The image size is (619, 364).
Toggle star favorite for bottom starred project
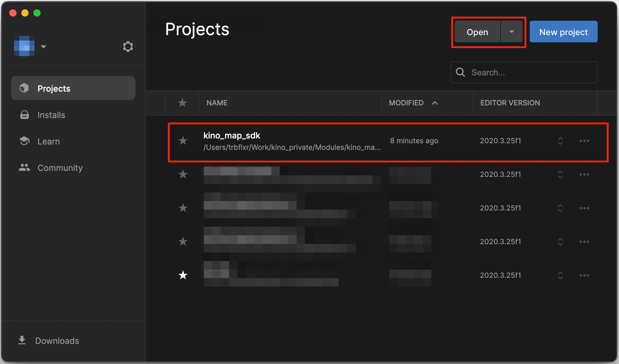(183, 275)
